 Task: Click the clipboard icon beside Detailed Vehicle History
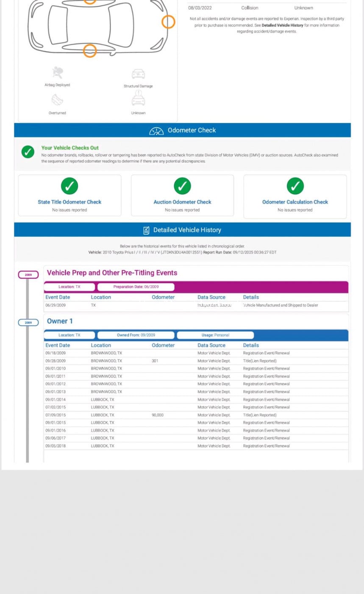click(x=147, y=230)
